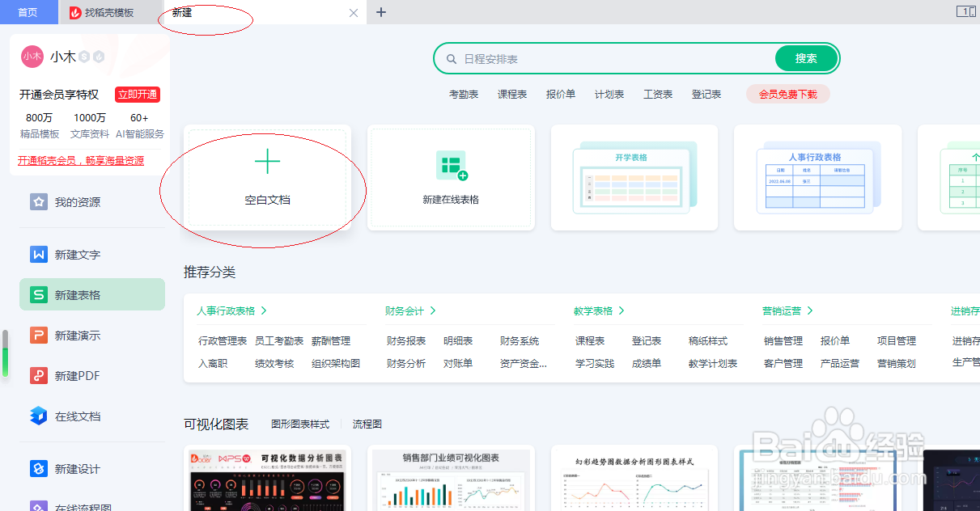Click 薪酬管理 category link
980x511 pixels.
[331, 341]
